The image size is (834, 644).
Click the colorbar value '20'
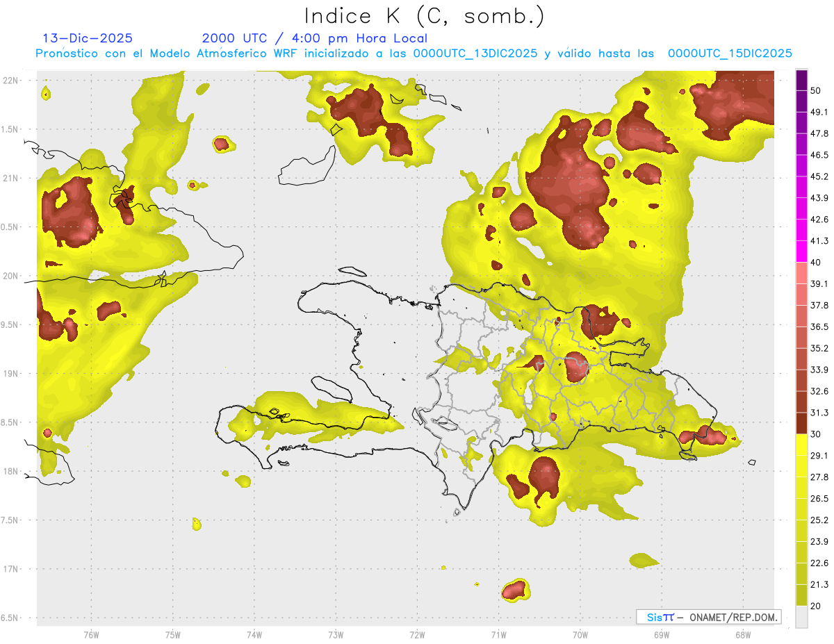point(817,606)
